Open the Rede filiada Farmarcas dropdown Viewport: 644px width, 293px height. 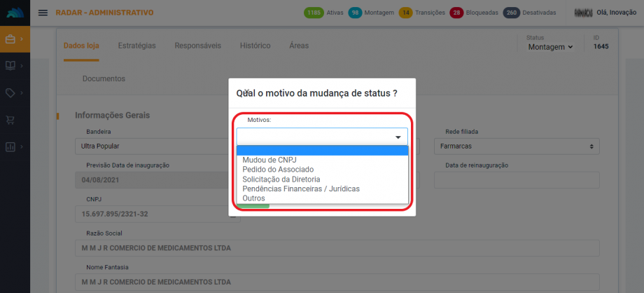(516, 146)
